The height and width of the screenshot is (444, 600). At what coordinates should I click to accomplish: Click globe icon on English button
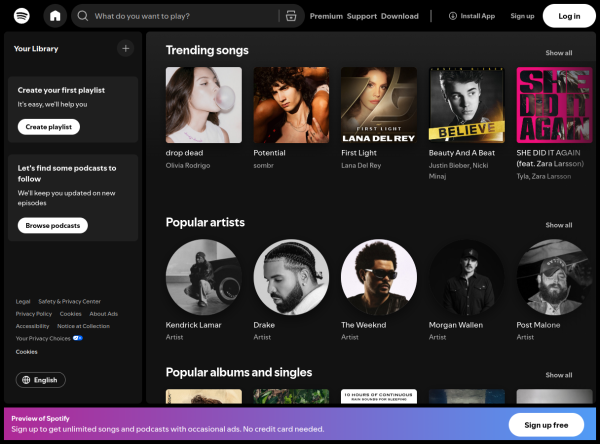coord(26,380)
